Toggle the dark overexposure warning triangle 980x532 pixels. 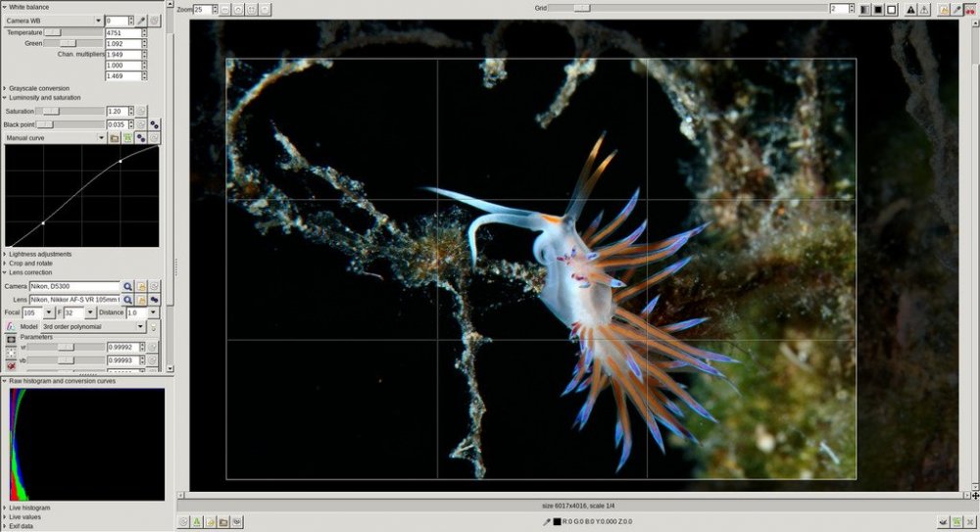tap(910, 10)
